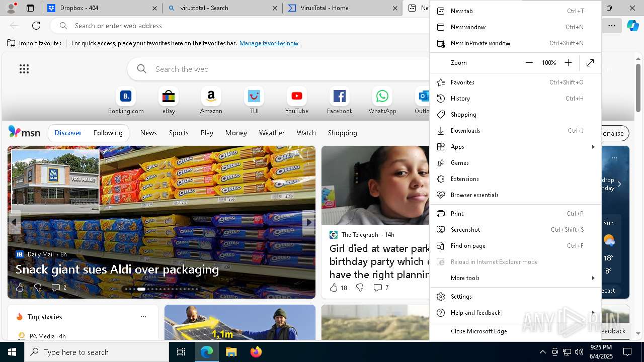Open Settings from the menu
This screenshot has width=644, height=362.
pos(515,297)
